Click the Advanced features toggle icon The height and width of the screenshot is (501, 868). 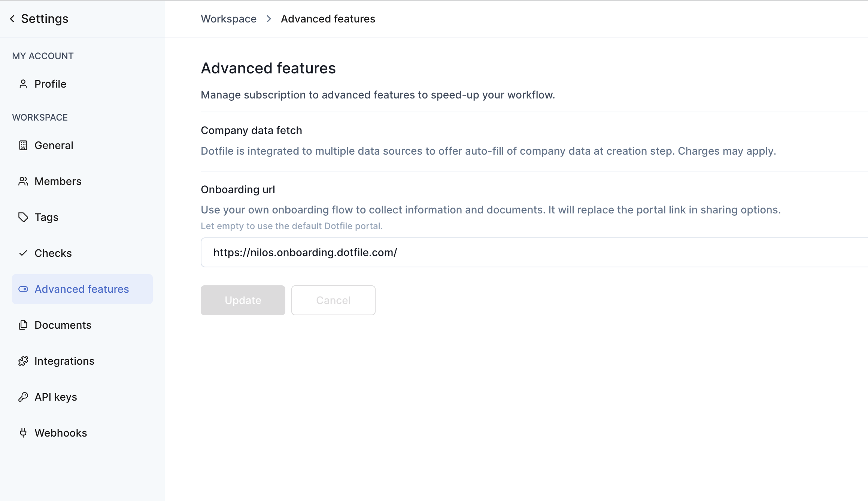coord(23,289)
